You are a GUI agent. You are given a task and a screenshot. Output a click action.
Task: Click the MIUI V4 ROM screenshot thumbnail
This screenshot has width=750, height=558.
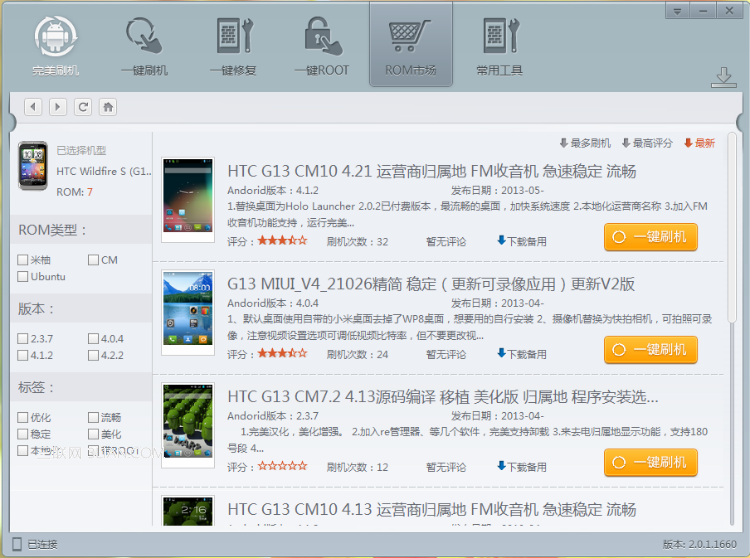coord(188,313)
